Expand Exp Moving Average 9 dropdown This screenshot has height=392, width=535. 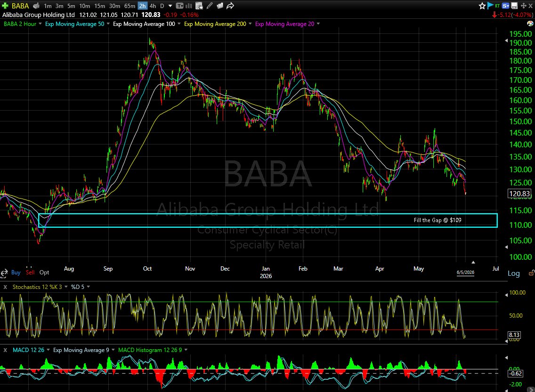pos(113,350)
